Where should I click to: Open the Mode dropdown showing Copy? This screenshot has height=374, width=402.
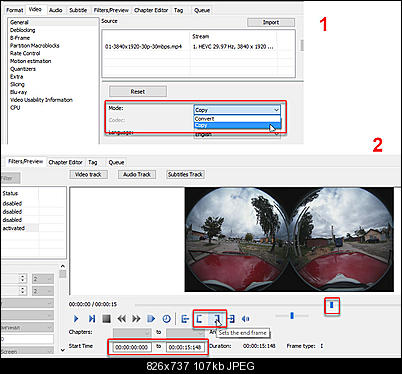pos(237,109)
